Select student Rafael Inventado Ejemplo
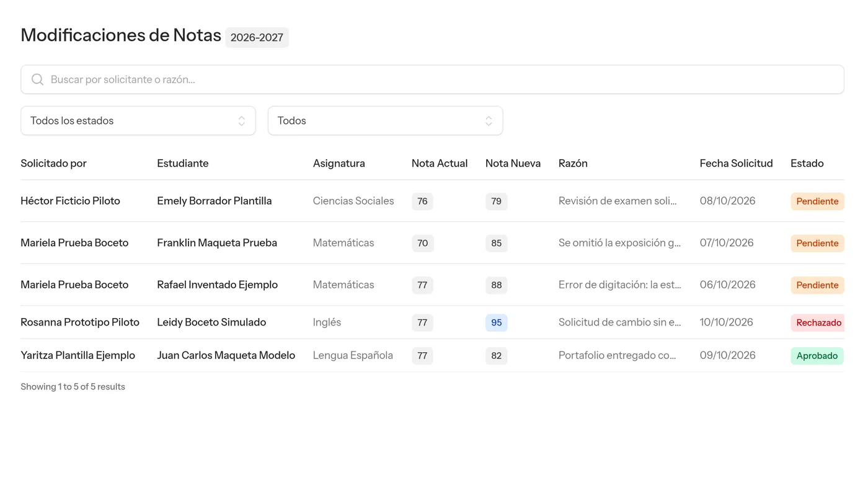This screenshot has height=478, width=868. tap(217, 285)
